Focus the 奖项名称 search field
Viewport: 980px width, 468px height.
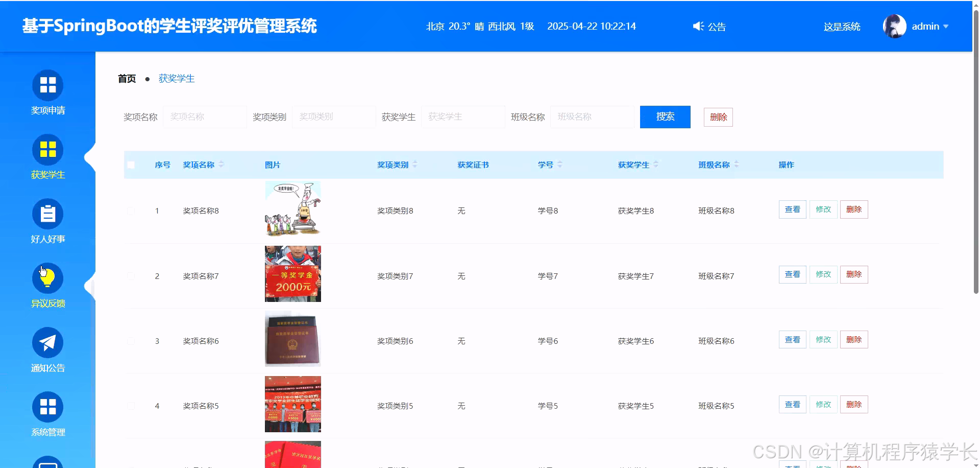[205, 117]
